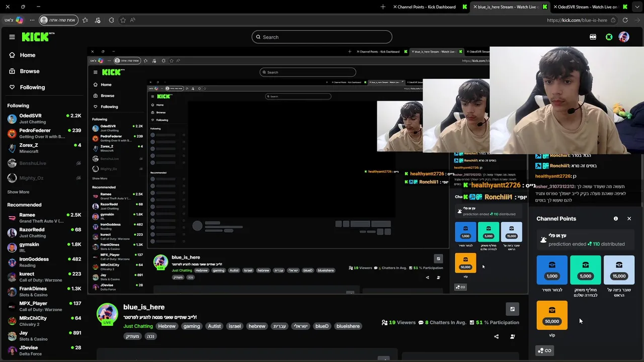
Task: Click the infinite points balance button
Action: 545,350
